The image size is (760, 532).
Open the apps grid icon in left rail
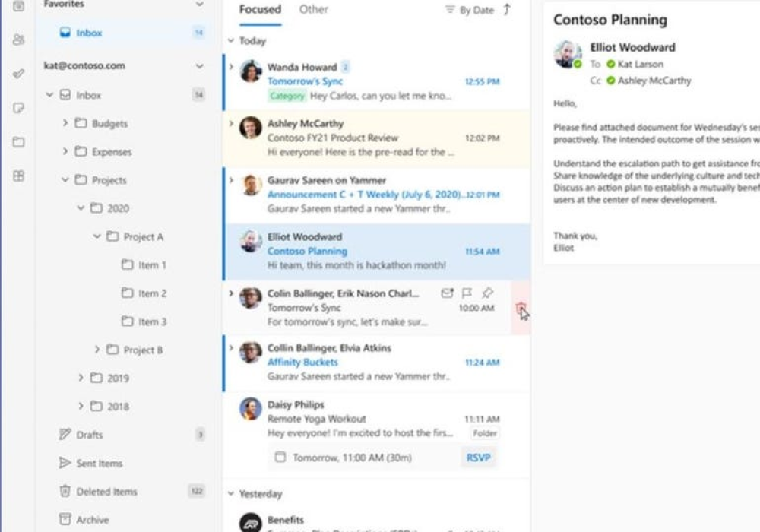click(18, 176)
